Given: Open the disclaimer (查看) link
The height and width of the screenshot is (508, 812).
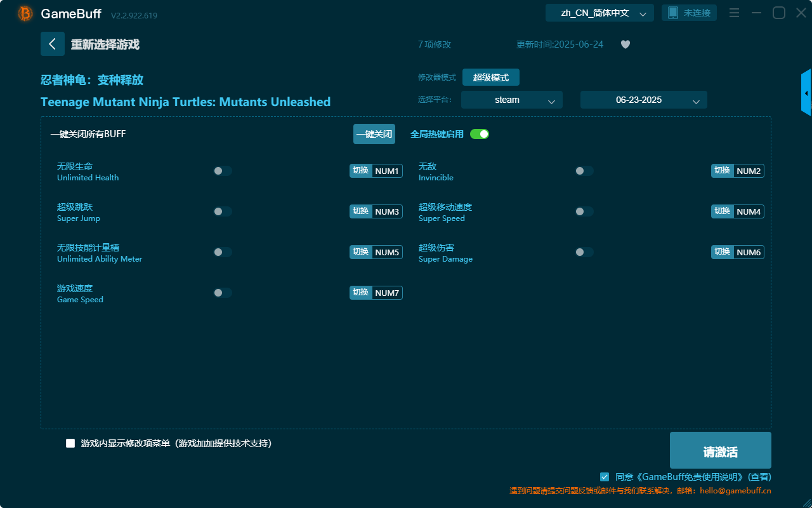Looking at the screenshot, I should (x=759, y=477).
